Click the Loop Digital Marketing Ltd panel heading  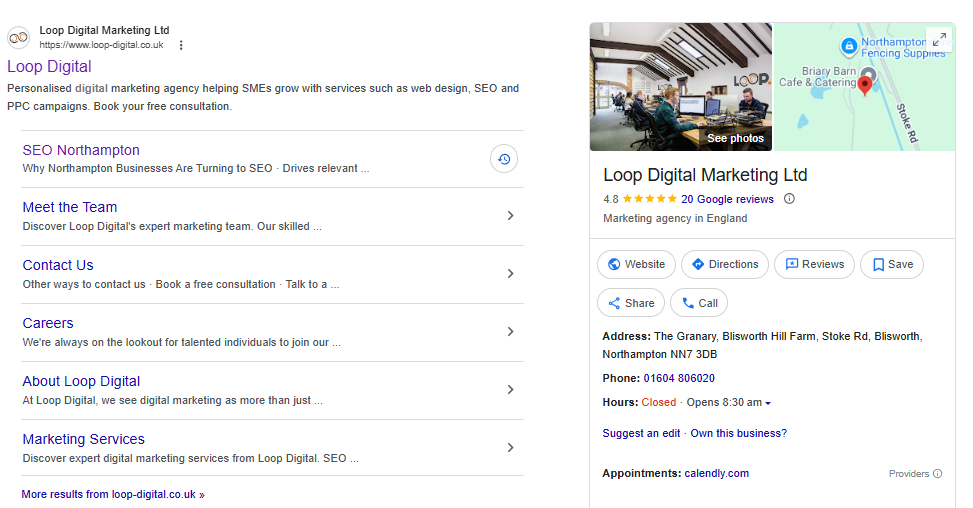point(705,175)
